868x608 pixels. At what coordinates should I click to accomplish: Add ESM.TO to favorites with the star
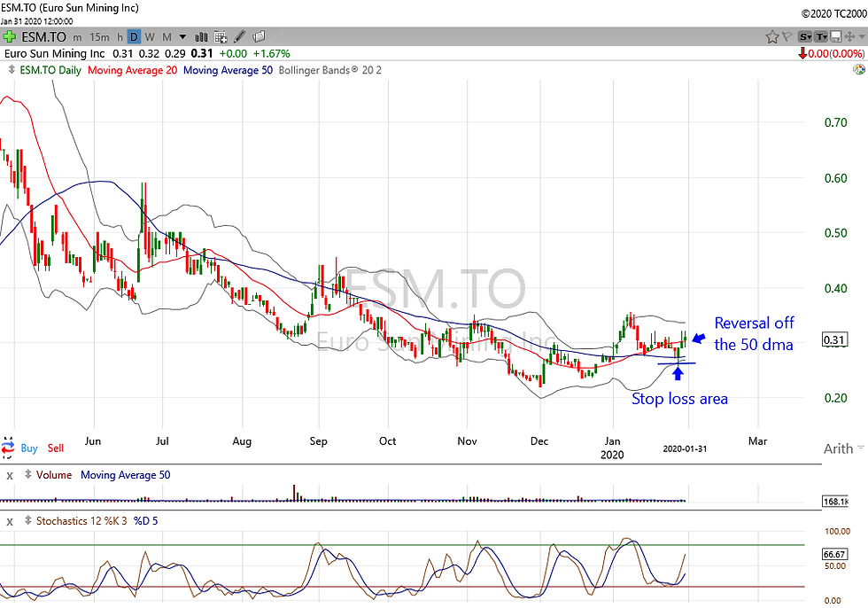pos(772,37)
